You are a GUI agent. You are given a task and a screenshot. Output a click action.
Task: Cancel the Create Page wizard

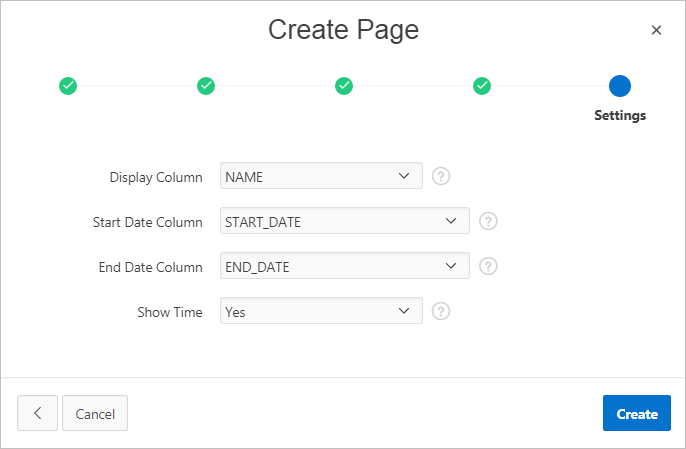pyautogui.click(x=95, y=413)
